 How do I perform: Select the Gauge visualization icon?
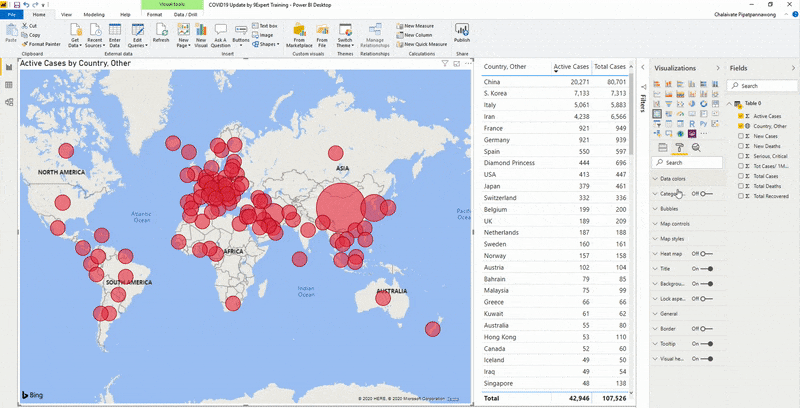[680, 114]
